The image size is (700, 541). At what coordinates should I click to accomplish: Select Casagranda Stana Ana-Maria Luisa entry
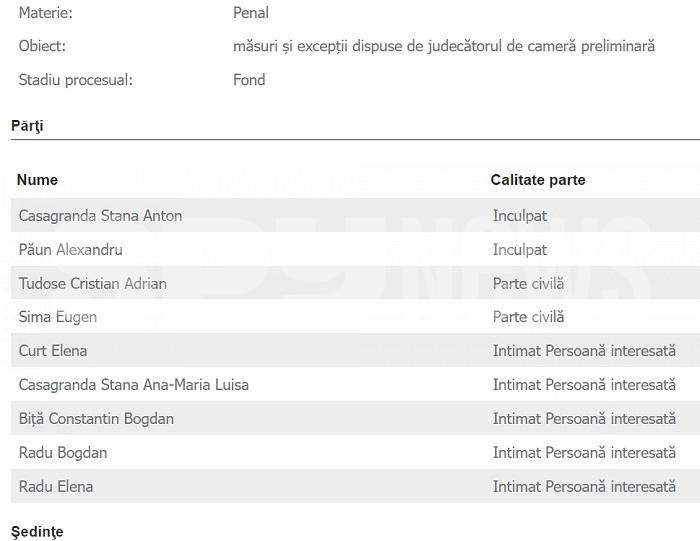tap(133, 385)
